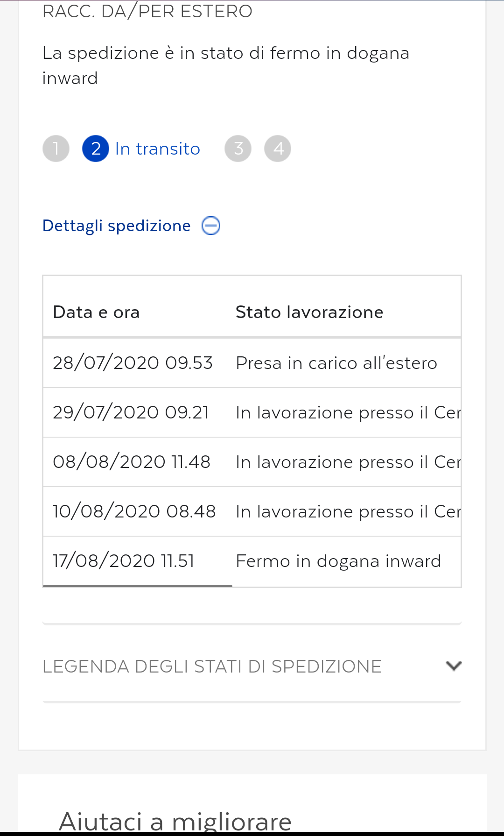Image resolution: width=504 pixels, height=836 pixels.
Task: Click the 28/07/2020 09.53 date cell
Action: tap(133, 363)
